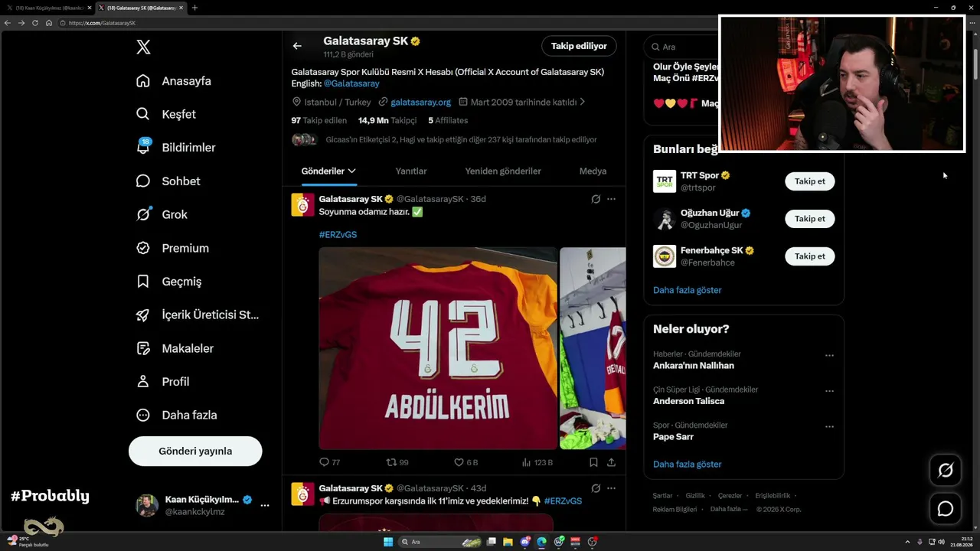Click Daha fazla göster under Fenerbahçe SK

click(688, 290)
